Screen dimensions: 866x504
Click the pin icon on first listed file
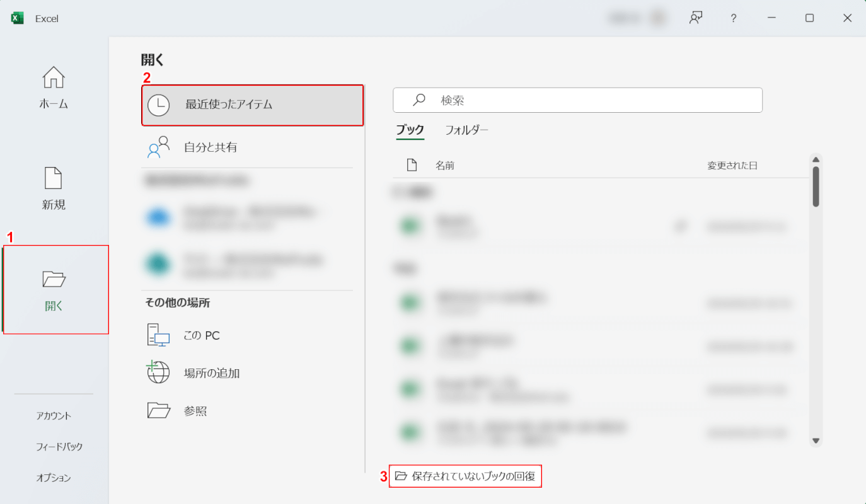point(680,226)
